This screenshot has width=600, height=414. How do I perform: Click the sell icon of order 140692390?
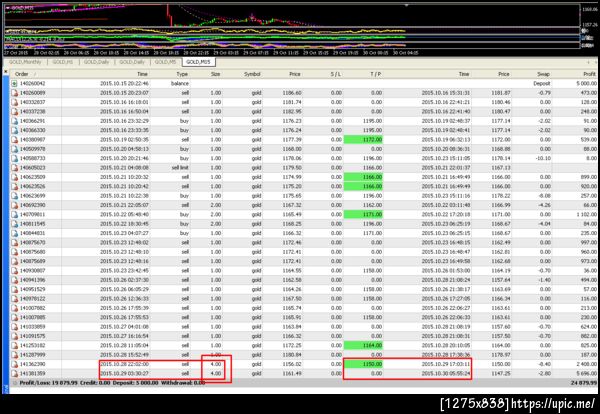[15, 205]
